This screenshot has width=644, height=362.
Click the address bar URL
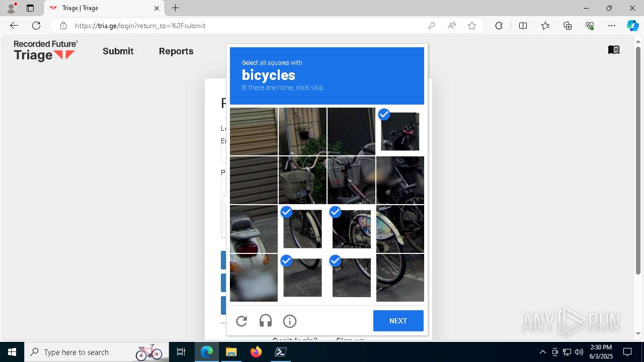pos(140,26)
